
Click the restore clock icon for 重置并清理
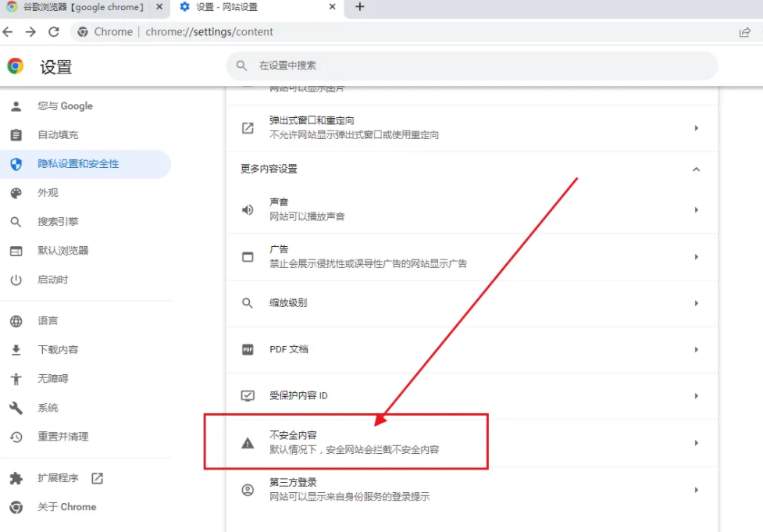point(16,437)
